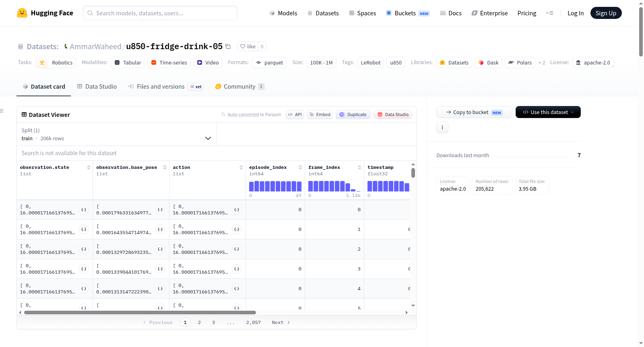The height and width of the screenshot is (347, 644).
Task: Open Data Studio from the viewer header
Action: coord(393,114)
